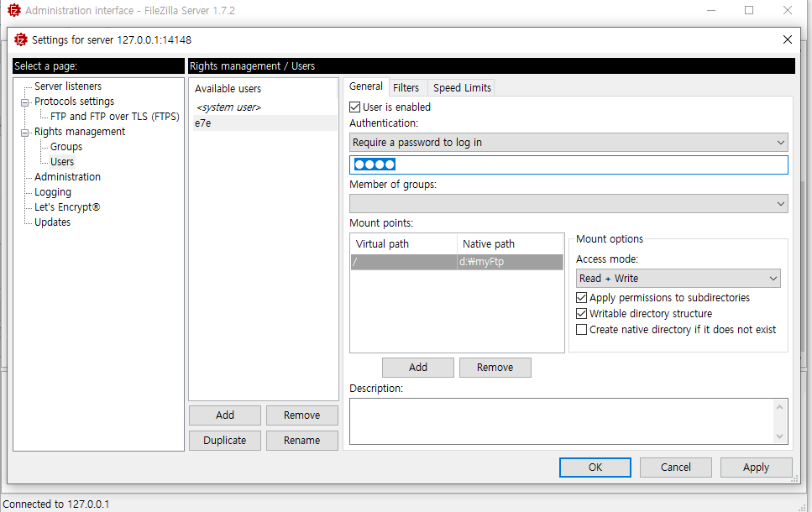Screen dimensions: 812x512
Task: Click the Cancel button
Action: tap(675, 468)
